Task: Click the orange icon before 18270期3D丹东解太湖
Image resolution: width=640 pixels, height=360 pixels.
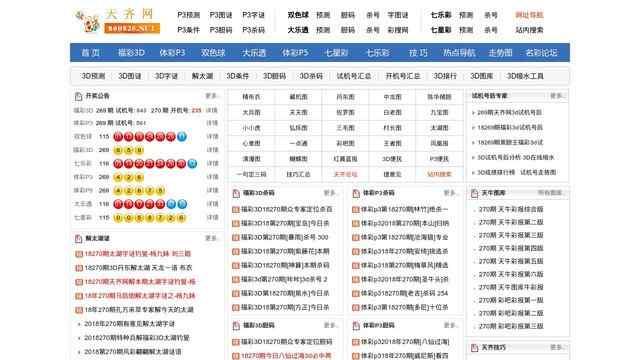Action: [x=79, y=268]
